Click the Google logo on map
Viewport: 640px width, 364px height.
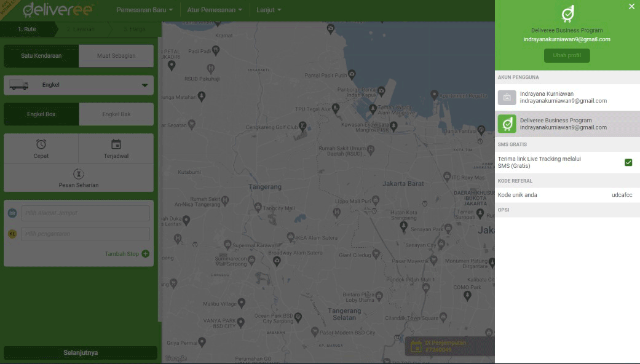[x=176, y=358]
